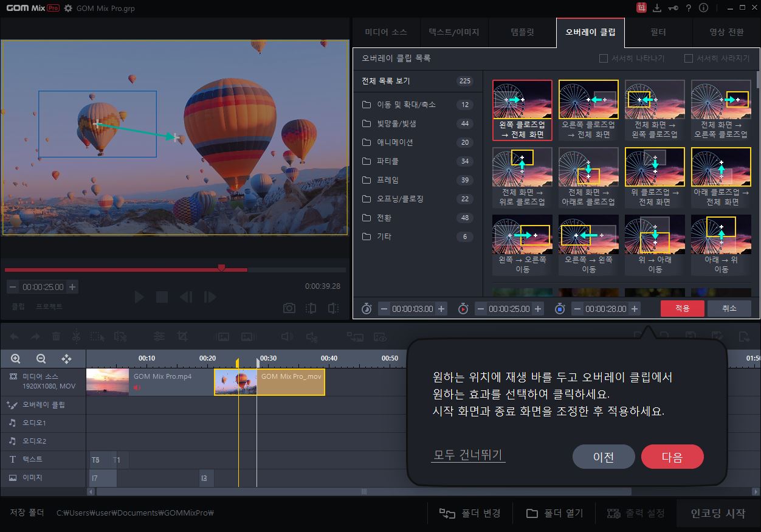The height and width of the screenshot is (532, 761).
Task: Click the start time icon beside 00:00:25.00
Action: 463,309
